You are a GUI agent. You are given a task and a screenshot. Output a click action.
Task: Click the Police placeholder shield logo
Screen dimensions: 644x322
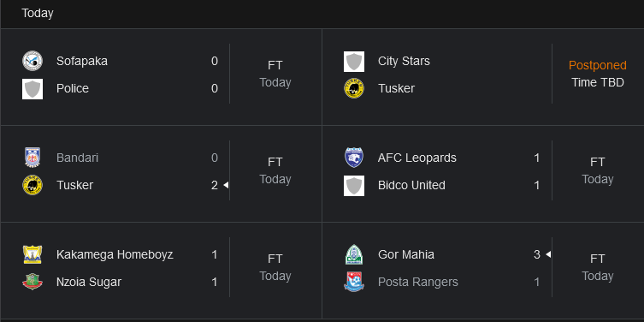32,89
